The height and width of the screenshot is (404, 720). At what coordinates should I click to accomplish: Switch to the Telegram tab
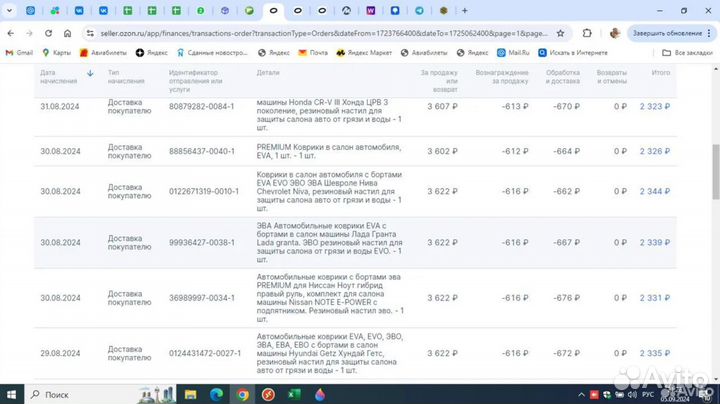click(419, 11)
